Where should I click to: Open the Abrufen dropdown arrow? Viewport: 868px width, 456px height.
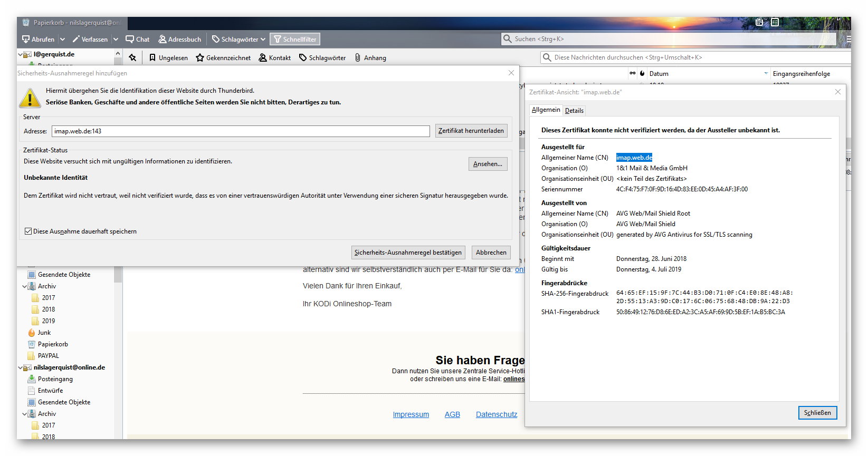click(62, 39)
